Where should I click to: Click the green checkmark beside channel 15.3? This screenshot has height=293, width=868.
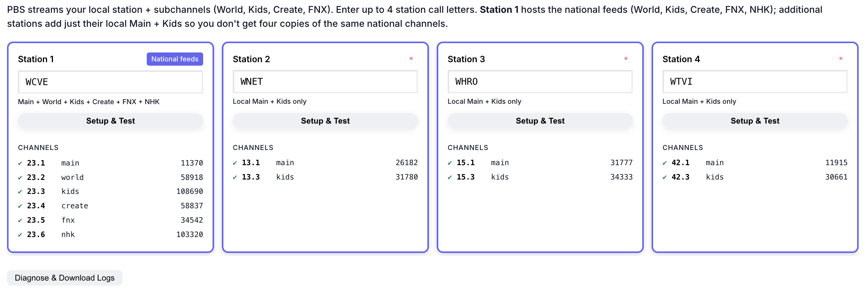click(x=450, y=177)
